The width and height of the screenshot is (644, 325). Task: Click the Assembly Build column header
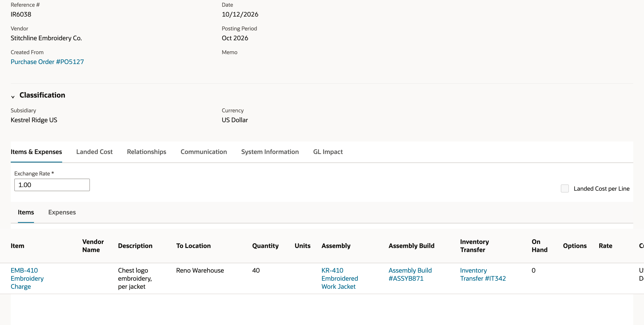[x=411, y=246]
